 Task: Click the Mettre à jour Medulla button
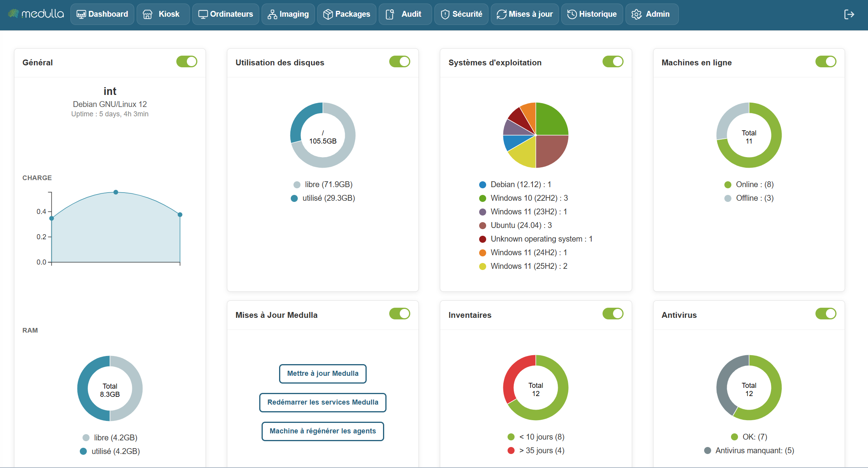[323, 373]
